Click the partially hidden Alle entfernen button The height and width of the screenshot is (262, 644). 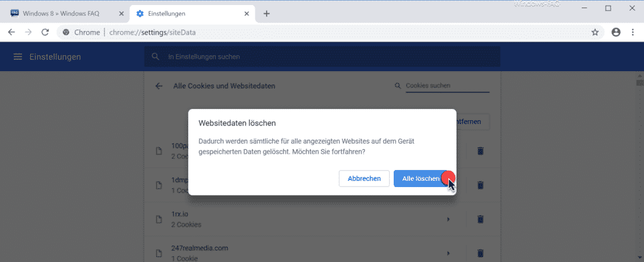[x=473, y=122]
